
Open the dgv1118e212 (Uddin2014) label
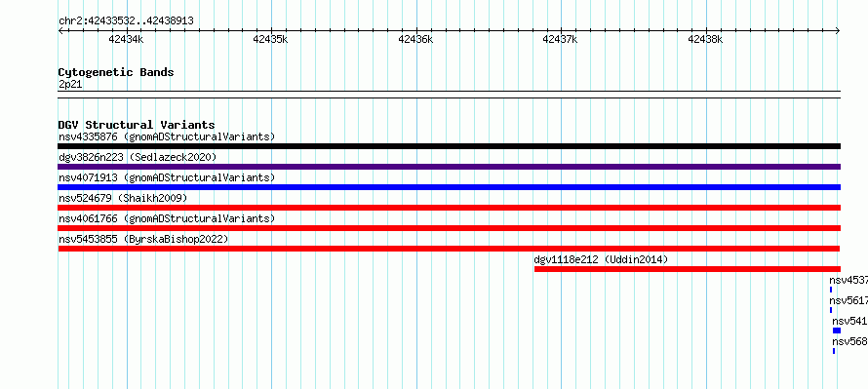coord(601,259)
